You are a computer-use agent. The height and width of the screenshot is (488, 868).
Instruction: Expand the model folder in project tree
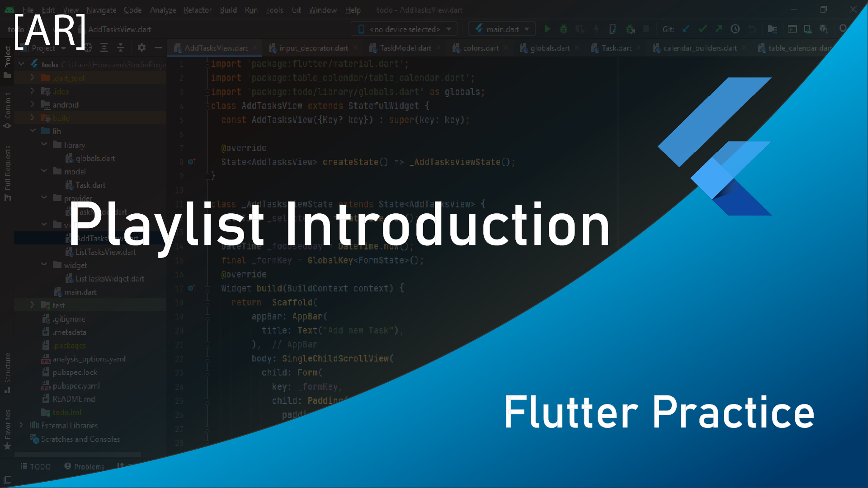[x=45, y=171]
